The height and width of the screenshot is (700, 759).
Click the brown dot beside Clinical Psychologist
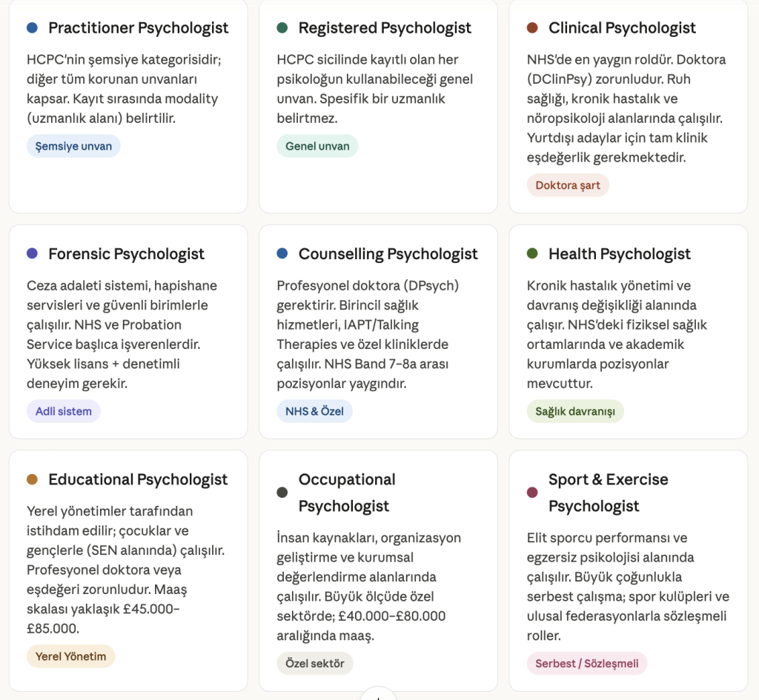[531, 28]
